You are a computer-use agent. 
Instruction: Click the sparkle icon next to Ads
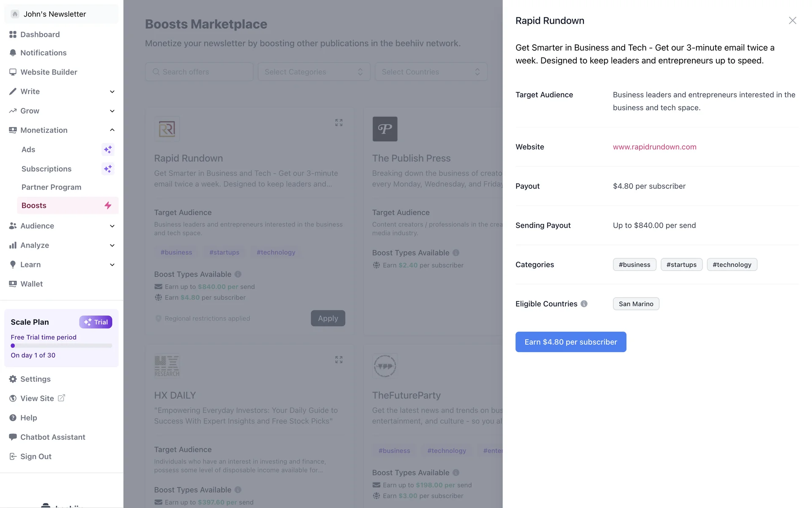[x=108, y=149]
